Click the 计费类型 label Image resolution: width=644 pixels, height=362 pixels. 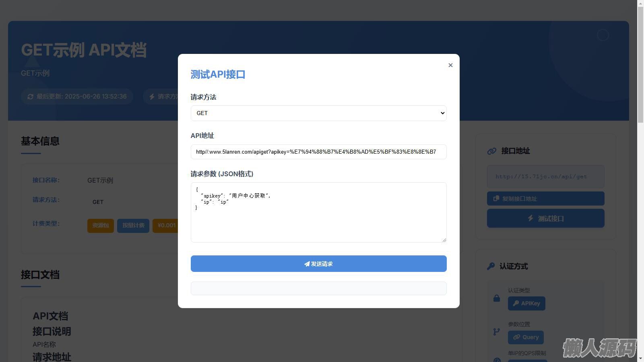click(x=46, y=224)
